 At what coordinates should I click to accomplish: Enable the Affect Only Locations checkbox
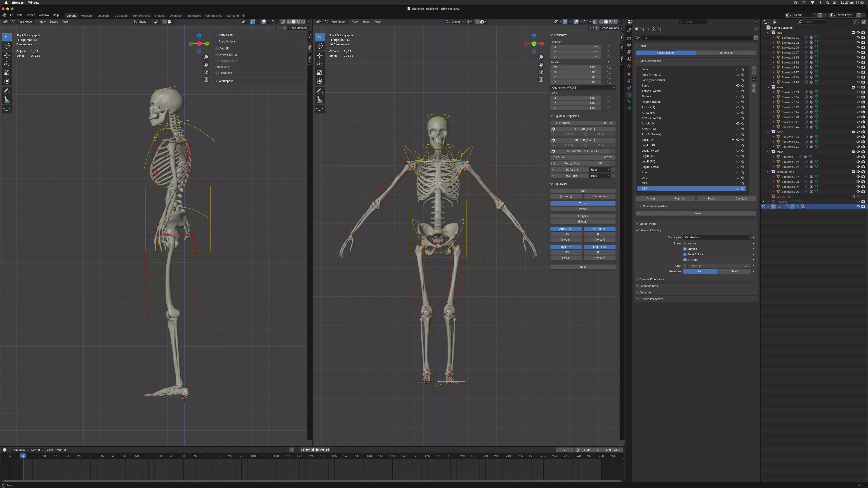[217, 73]
